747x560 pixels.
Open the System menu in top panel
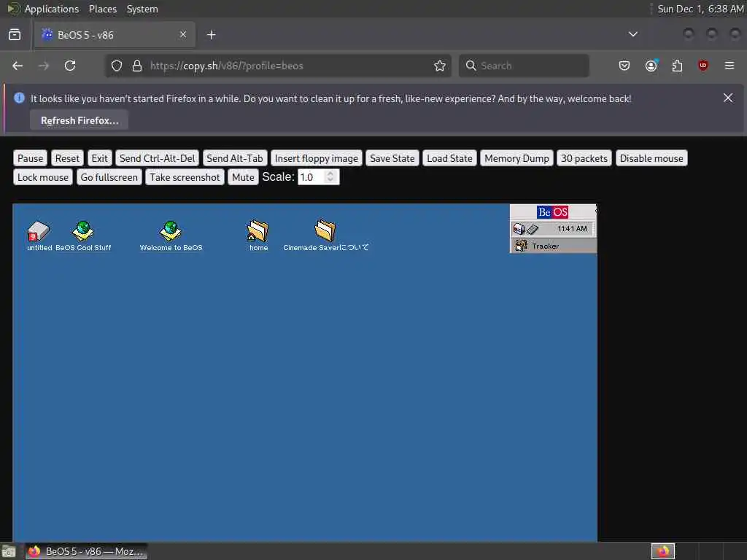click(142, 9)
